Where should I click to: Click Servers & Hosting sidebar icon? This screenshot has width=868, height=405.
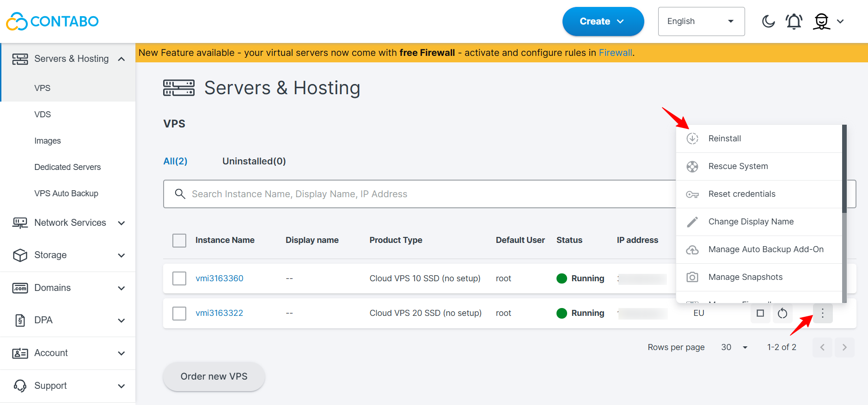(20, 59)
